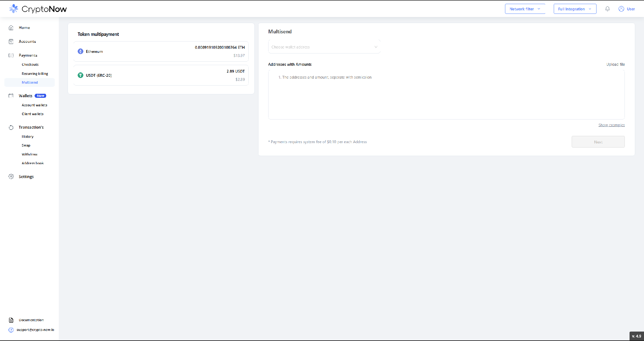This screenshot has height=341, width=644.
Task: Click the CryptoNow brand name text
Action: click(x=44, y=9)
